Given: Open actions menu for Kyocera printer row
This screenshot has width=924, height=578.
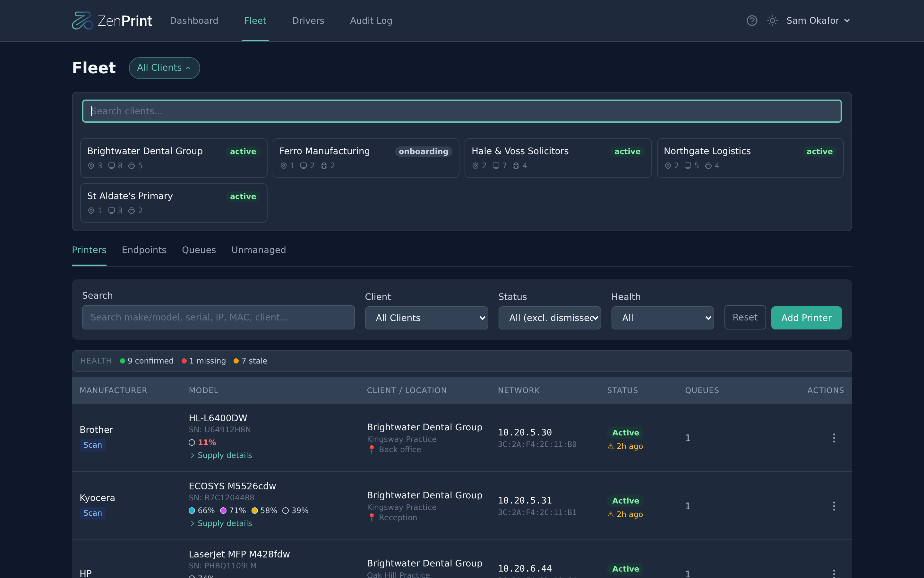Looking at the screenshot, I should click(x=834, y=506).
